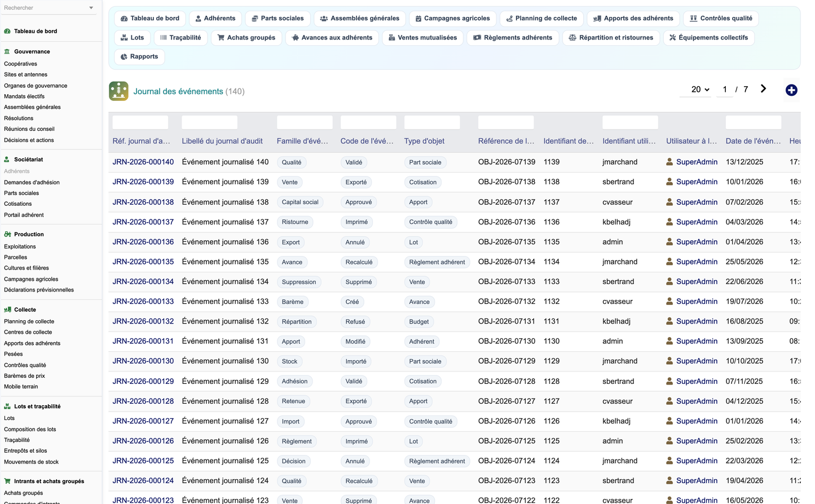Open Barèmes de prix sidebar link
Viewport: 815px width, 504px height.
[x=24, y=376]
